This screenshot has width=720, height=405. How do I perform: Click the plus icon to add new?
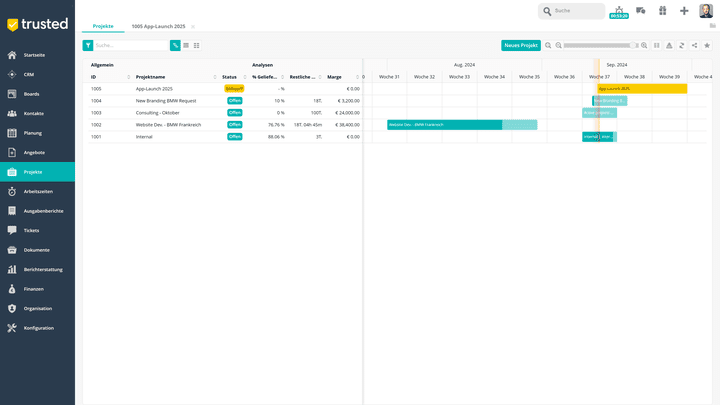click(684, 10)
